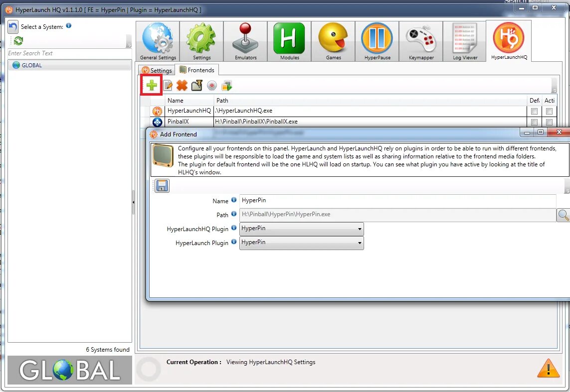This screenshot has width=570, height=392.
Task: Click the HyperLaunchHQ name cell
Action: pos(189,111)
